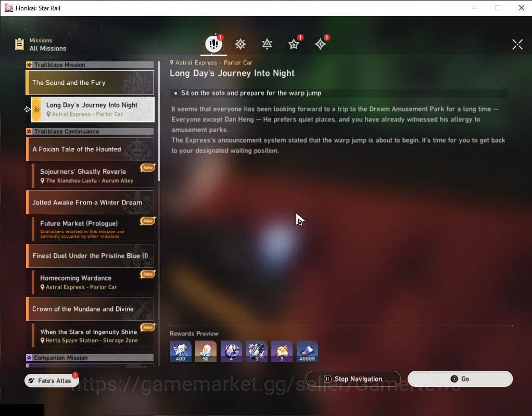
Task: Click the Rewards Preview label
Action: coord(194,334)
